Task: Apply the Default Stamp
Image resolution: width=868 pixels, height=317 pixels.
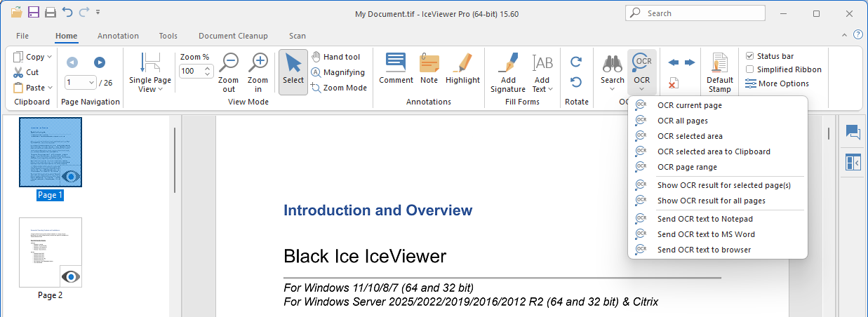Action: pos(720,72)
